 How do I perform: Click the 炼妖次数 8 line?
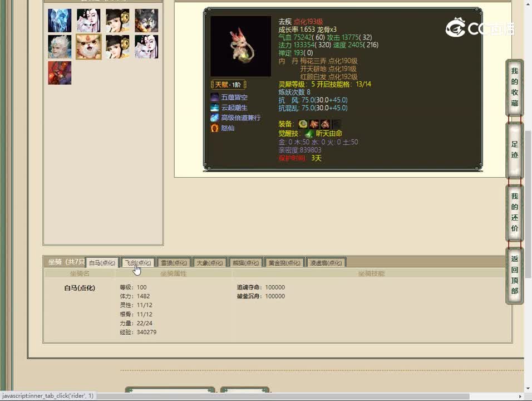[x=294, y=92]
